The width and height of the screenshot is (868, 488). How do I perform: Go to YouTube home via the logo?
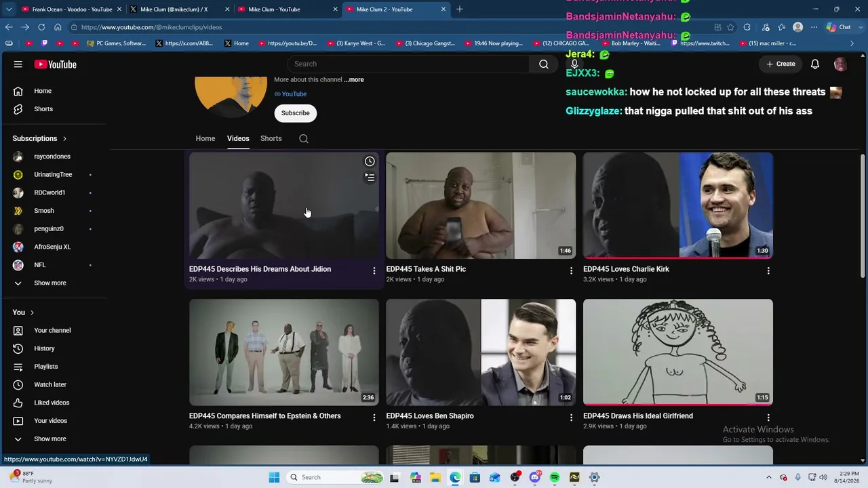pyautogui.click(x=56, y=64)
